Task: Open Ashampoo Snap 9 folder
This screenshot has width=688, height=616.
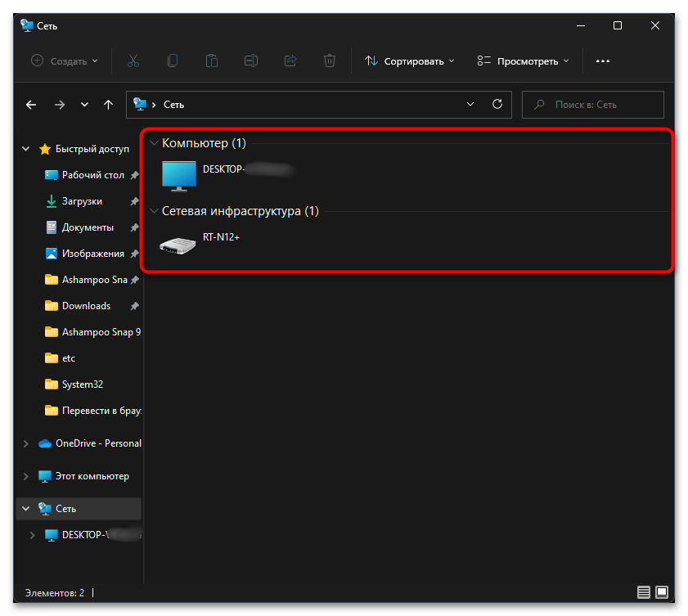Action: click(x=101, y=332)
